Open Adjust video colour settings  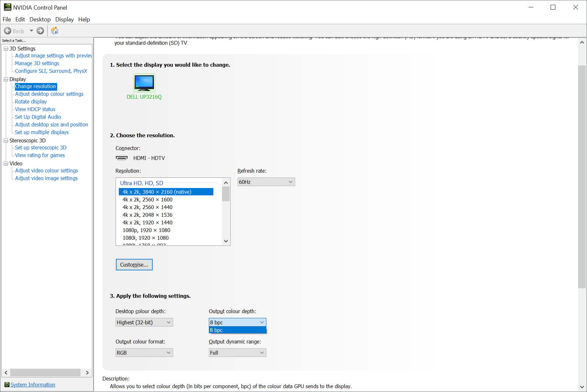click(46, 170)
